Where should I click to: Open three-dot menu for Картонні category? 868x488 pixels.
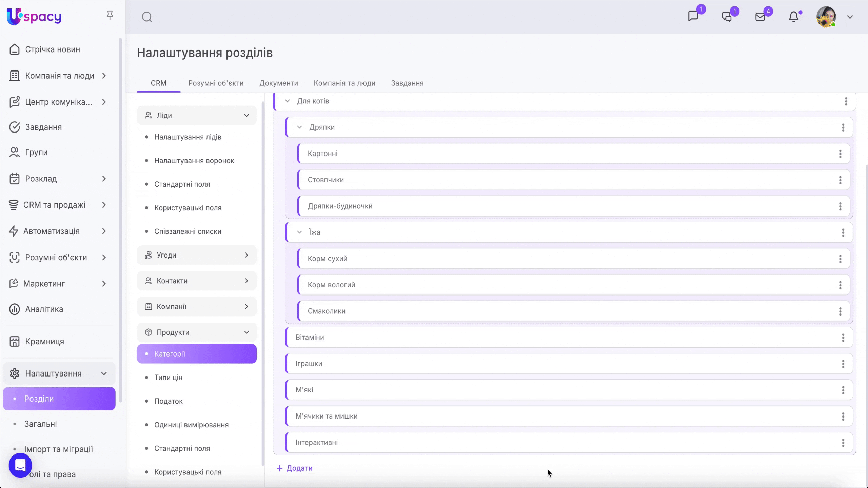tap(840, 154)
